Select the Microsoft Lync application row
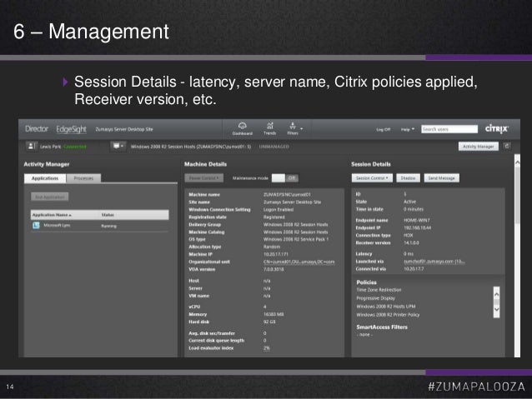The image size is (532, 399). point(100,226)
